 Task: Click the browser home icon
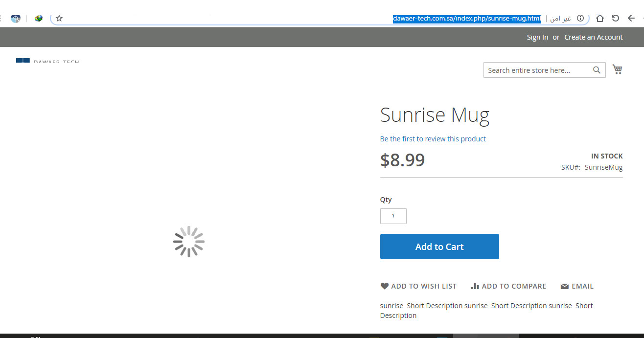tap(599, 19)
